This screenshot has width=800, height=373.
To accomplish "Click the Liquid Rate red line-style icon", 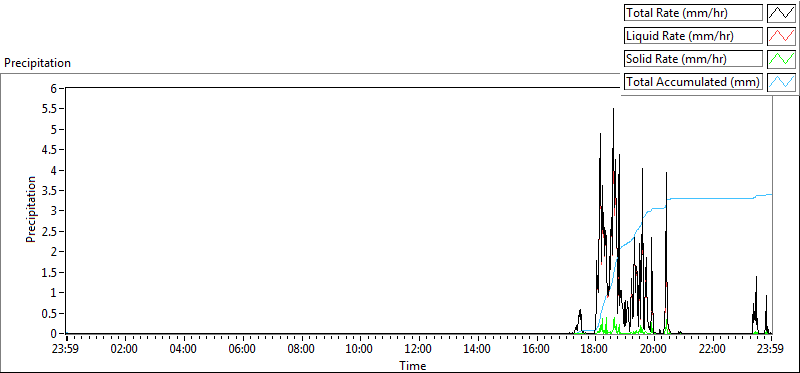I will point(782,36).
